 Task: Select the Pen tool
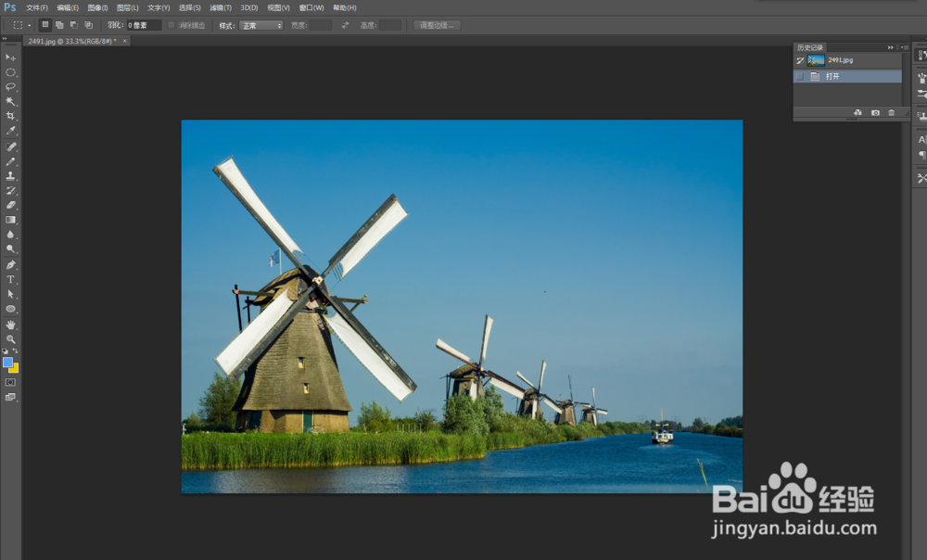click(10, 265)
